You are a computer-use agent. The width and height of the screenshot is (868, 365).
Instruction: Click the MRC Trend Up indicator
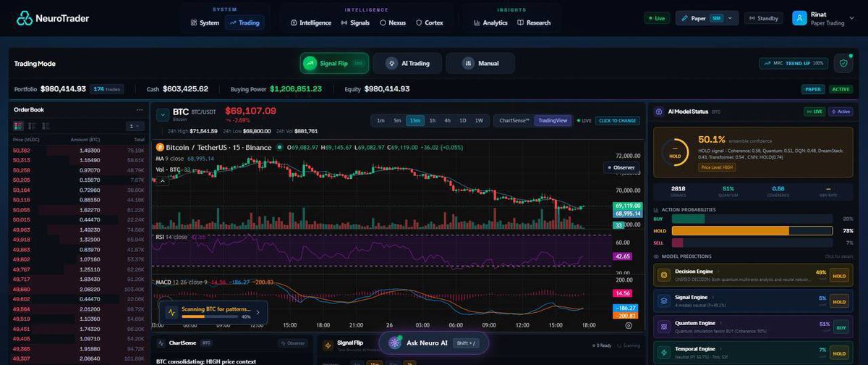pyautogui.click(x=793, y=63)
